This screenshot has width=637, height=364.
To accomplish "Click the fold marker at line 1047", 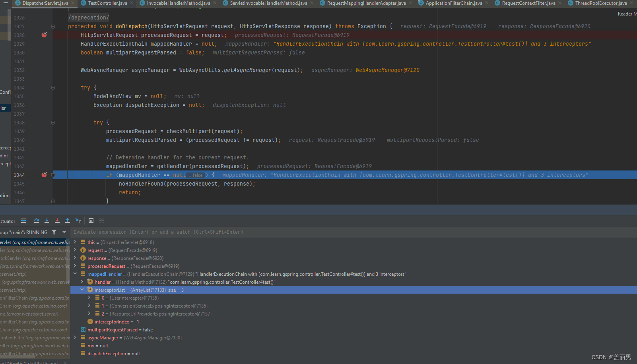I will 53,201.
